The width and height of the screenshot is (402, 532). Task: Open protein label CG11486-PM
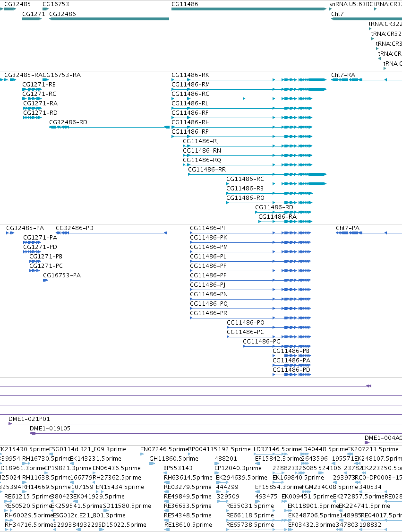point(209,247)
